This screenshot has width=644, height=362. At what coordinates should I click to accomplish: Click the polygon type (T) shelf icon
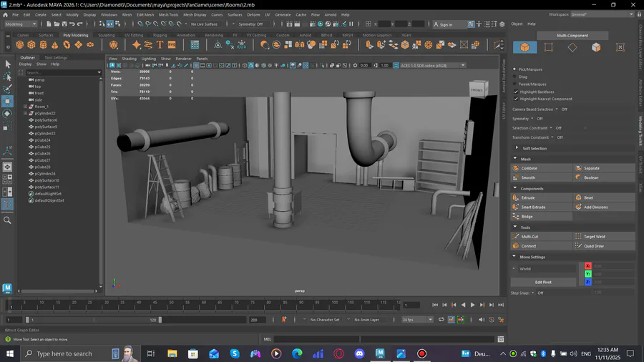(160, 45)
